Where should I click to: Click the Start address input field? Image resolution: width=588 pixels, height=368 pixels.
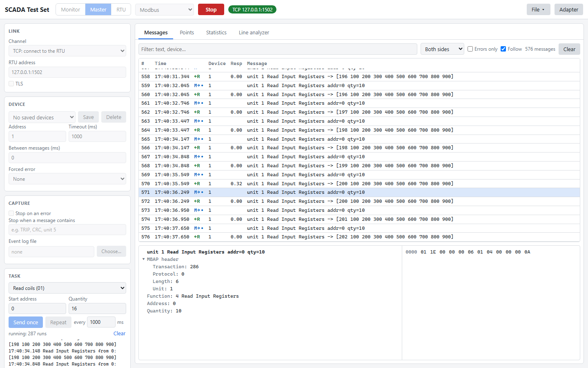[x=37, y=308]
